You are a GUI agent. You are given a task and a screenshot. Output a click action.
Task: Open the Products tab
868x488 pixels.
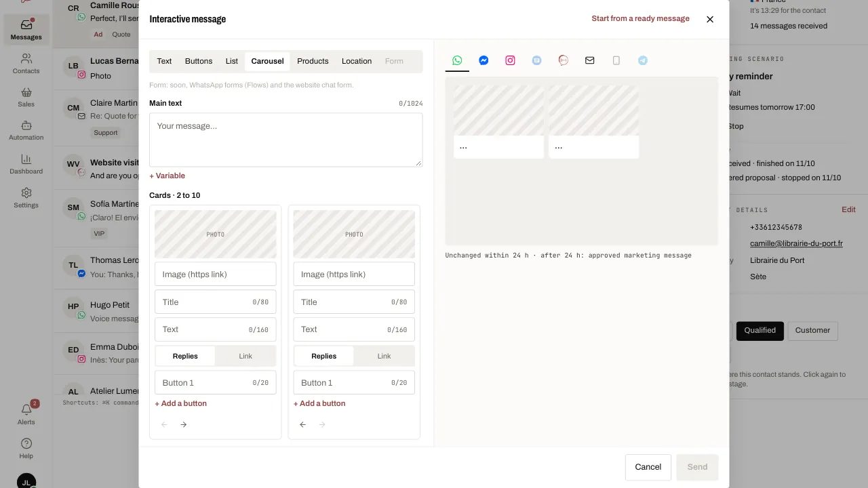[x=313, y=61]
